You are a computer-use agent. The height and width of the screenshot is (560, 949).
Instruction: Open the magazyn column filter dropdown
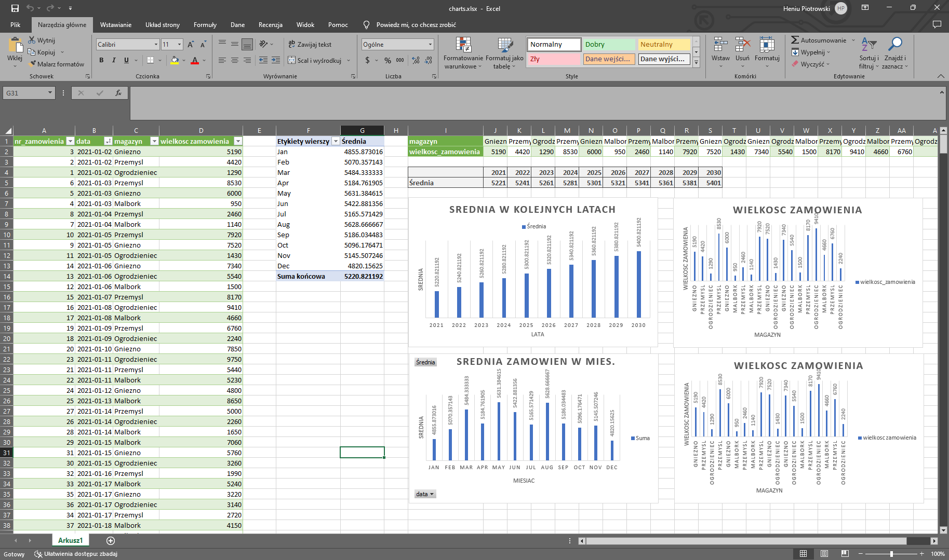[154, 141]
